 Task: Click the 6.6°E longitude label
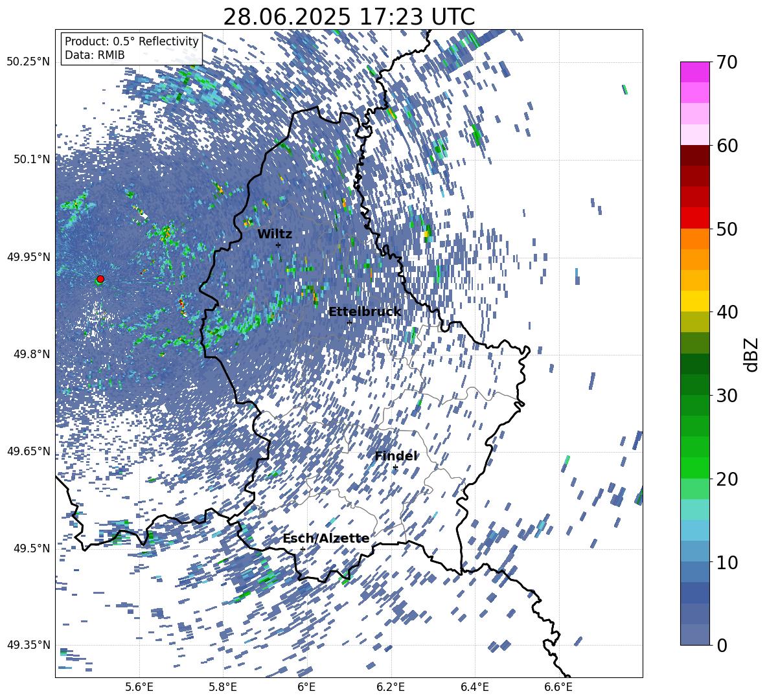coord(558,687)
